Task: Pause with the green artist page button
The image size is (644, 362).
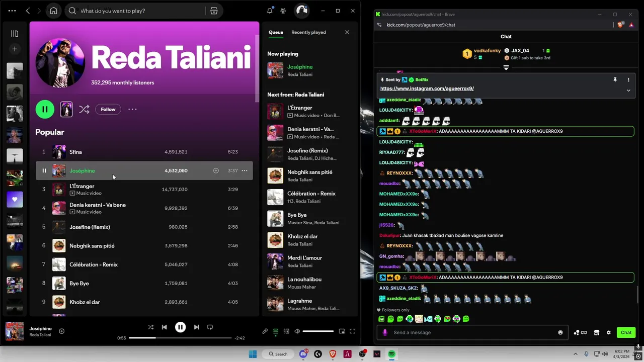Action: pos(45,109)
